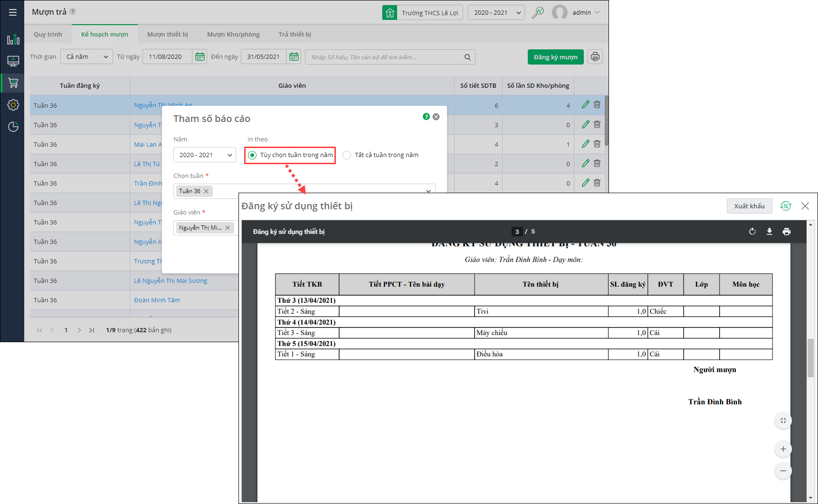Screen dimensions: 818x504
Task: Open calendar picker for Từ ngày
Action: tap(200, 57)
